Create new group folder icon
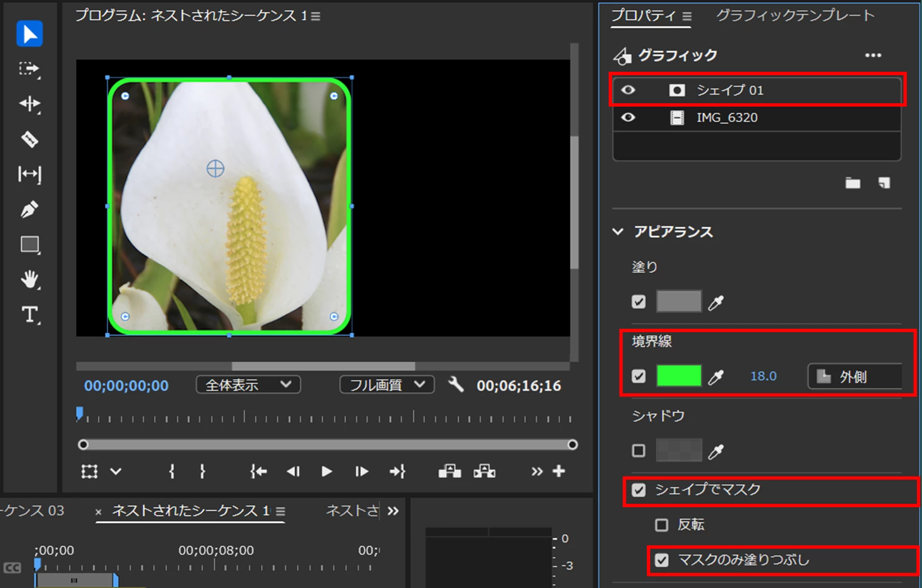 pos(853,183)
